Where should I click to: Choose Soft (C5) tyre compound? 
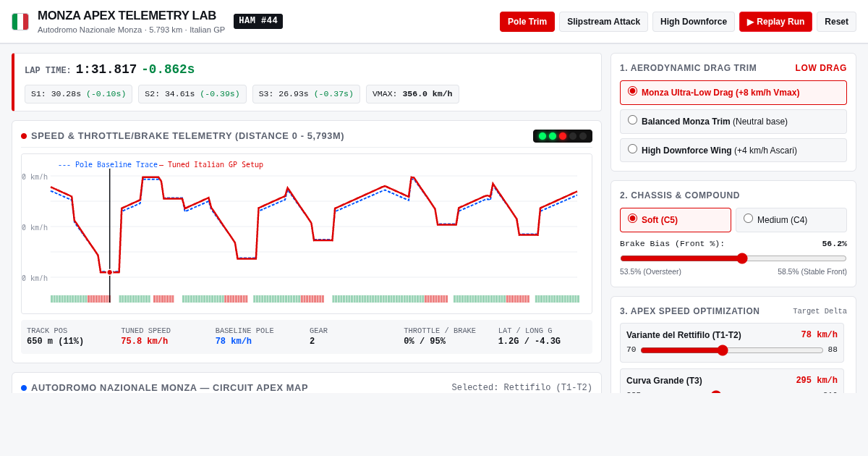coord(676,220)
